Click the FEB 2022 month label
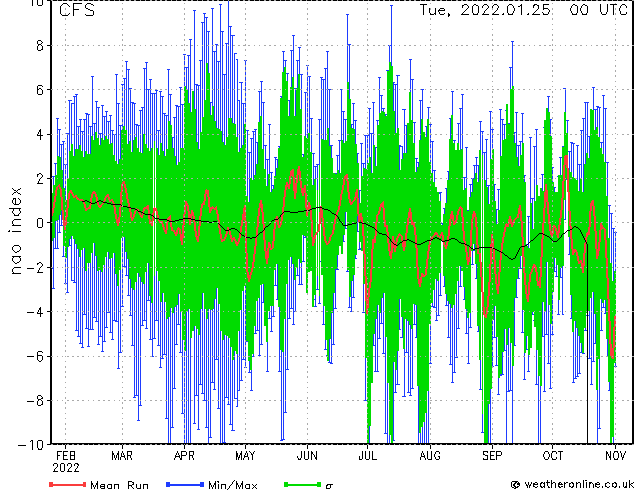 point(66,462)
